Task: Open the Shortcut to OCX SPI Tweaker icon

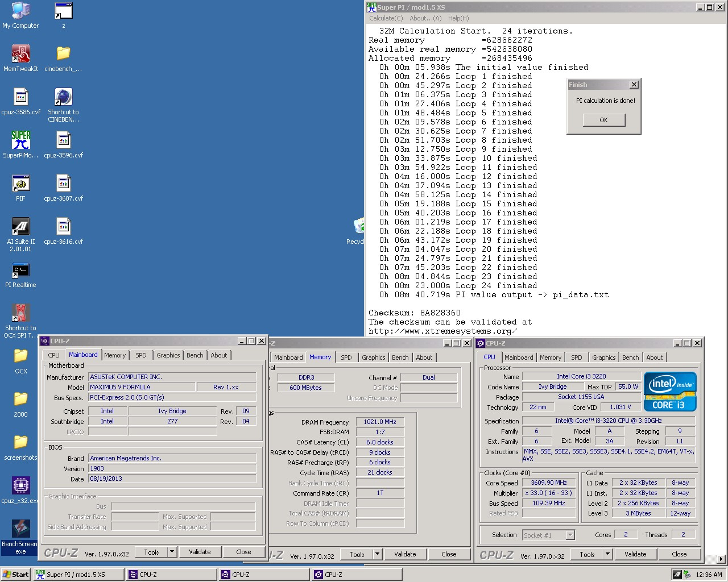Action: [x=20, y=321]
